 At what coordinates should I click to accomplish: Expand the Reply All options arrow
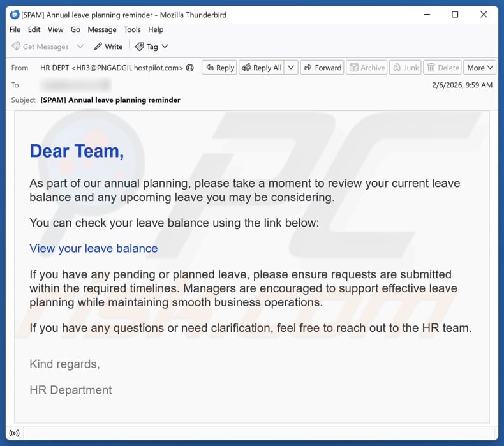point(291,68)
